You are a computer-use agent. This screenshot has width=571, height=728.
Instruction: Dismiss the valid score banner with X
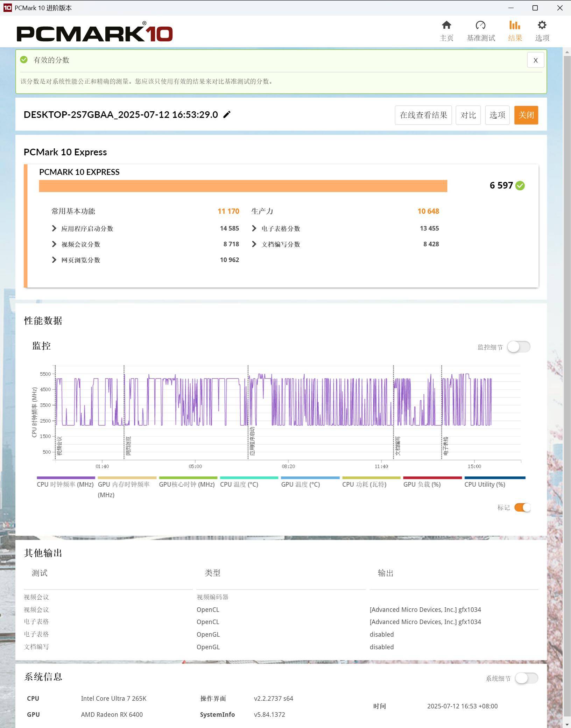pyautogui.click(x=535, y=60)
